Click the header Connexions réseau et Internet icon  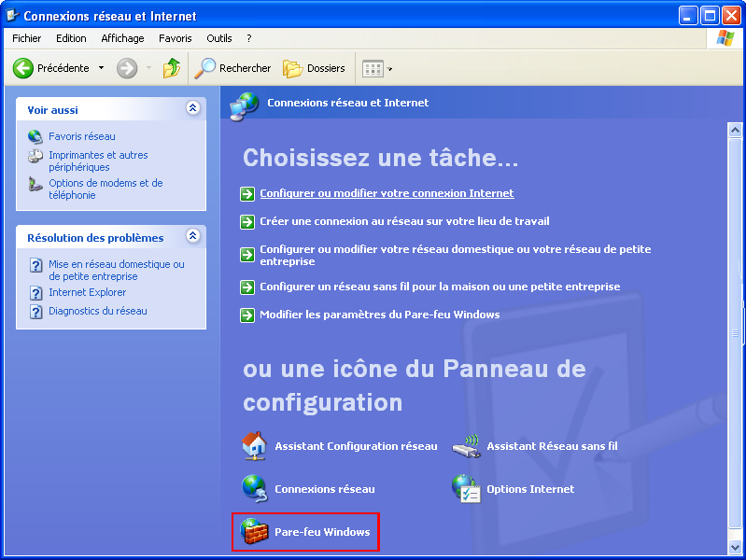(244, 106)
